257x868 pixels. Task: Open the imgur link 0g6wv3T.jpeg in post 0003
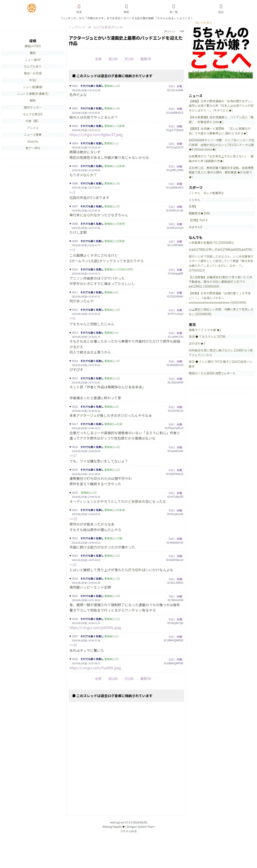click(x=96, y=135)
